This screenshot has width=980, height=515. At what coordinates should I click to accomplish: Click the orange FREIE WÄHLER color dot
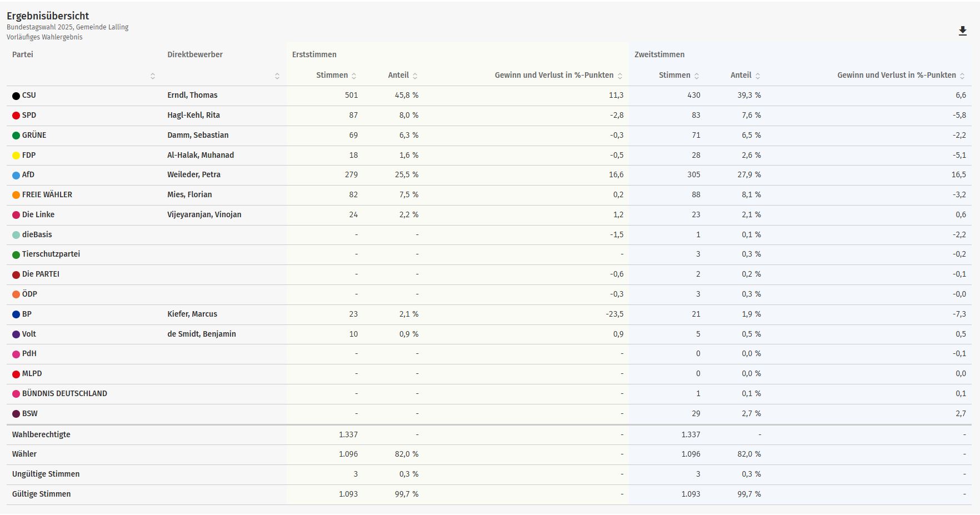click(16, 195)
